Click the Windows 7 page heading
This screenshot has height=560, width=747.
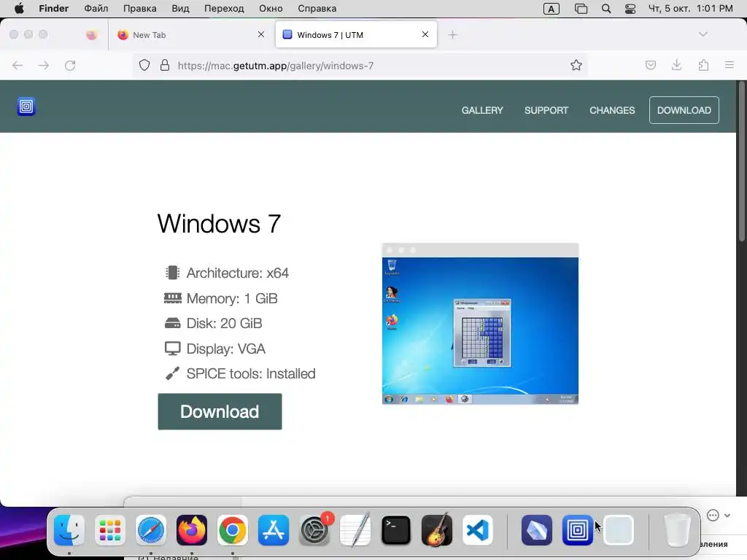pos(219,223)
